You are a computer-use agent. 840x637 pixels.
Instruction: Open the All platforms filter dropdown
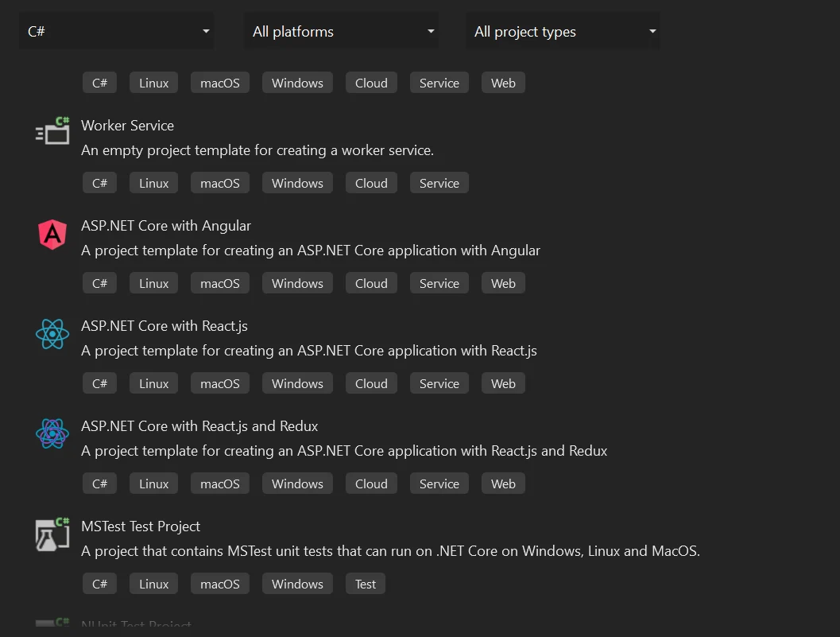[341, 31]
